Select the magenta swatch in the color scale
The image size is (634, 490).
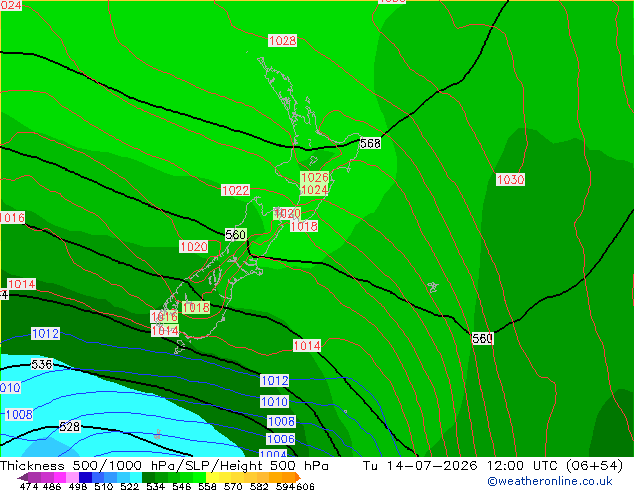(x=60, y=477)
